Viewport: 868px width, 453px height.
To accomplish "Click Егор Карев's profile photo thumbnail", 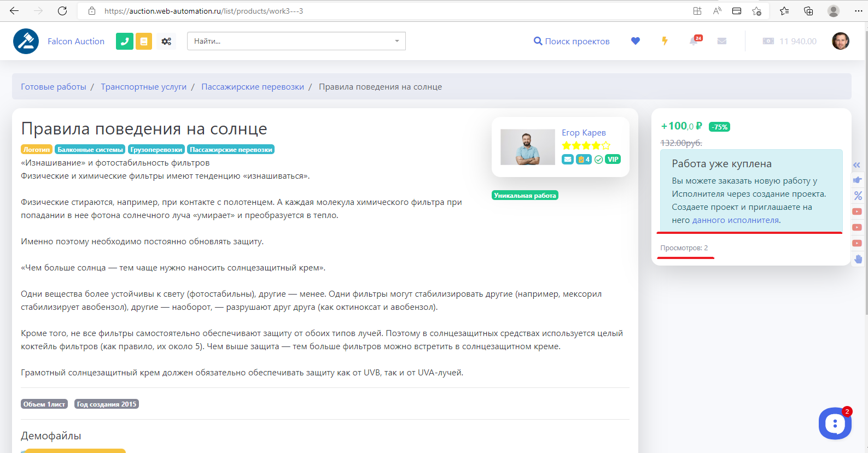I will click(528, 147).
